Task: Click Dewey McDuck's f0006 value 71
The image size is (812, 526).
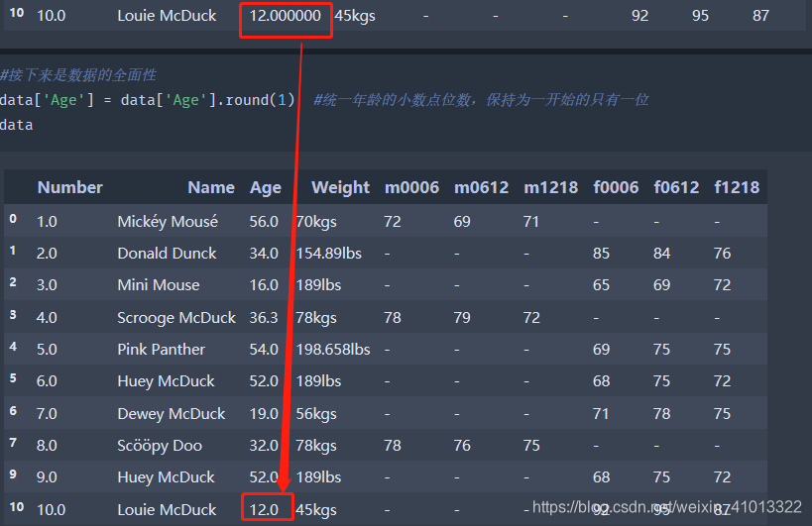Action: 601,414
